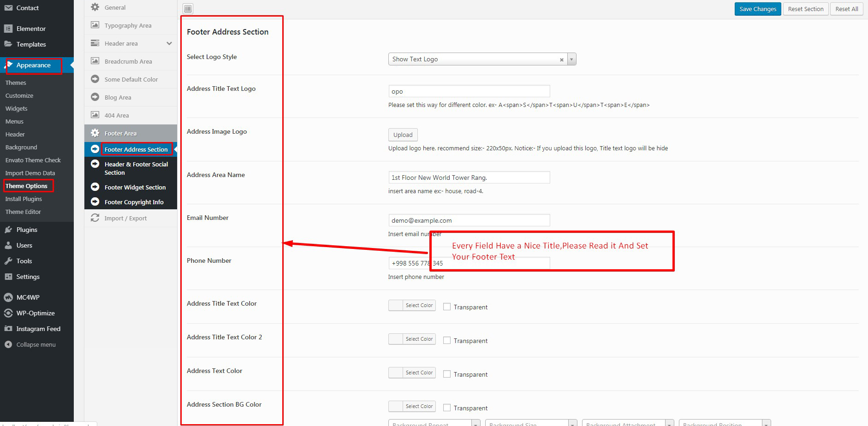This screenshot has width=868, height=426.
Task: Click the Appearance paintbrush icon
Action: click(x=8, y=65)
